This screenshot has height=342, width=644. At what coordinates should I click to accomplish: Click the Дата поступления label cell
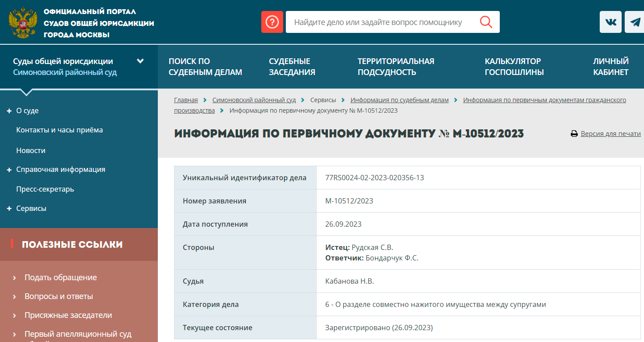click(x=246, y=224)
